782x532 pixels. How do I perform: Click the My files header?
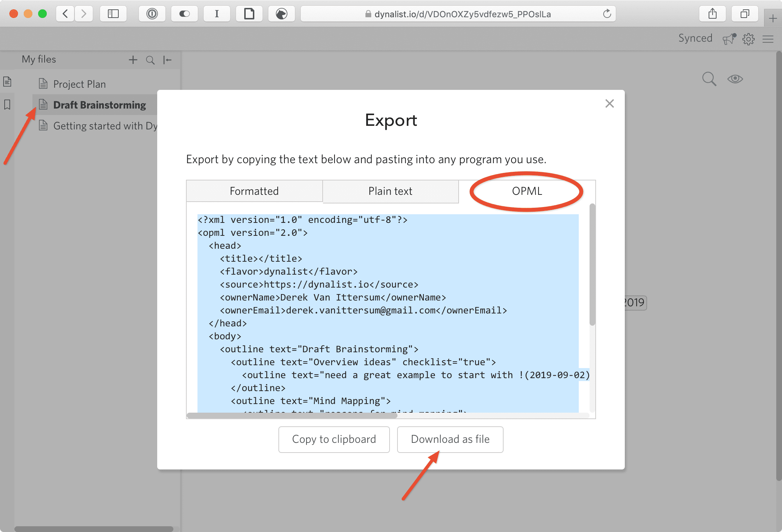click(39, 59)
